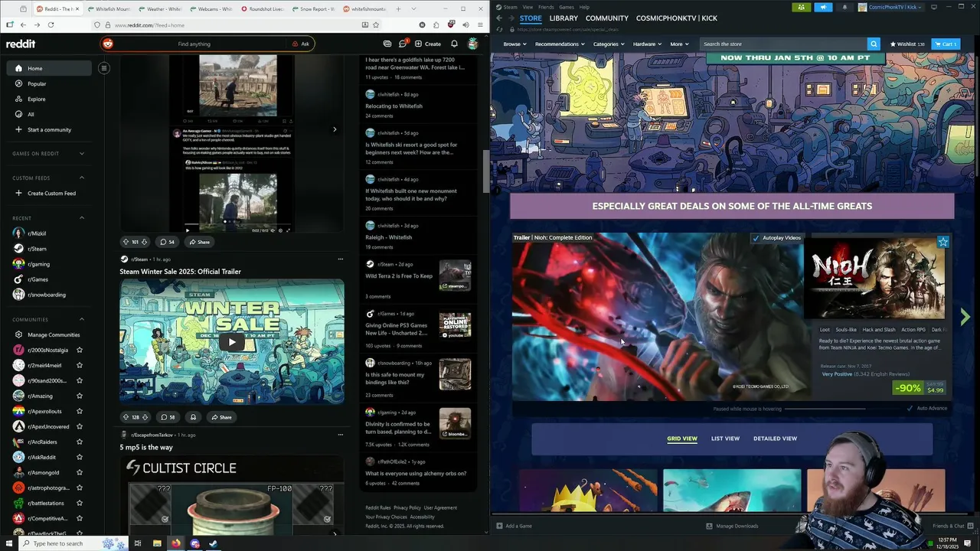Open comments on Steam Winter Sale post (58)

168,417
